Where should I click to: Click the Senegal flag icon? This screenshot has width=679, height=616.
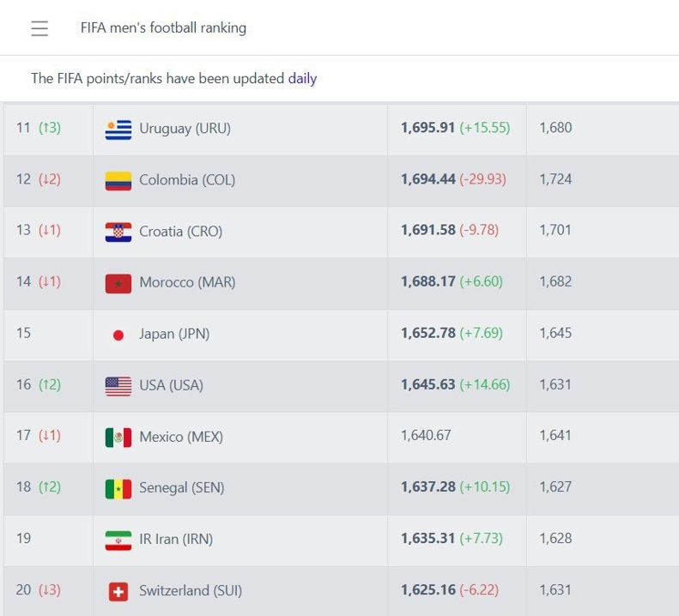[118, 489]
